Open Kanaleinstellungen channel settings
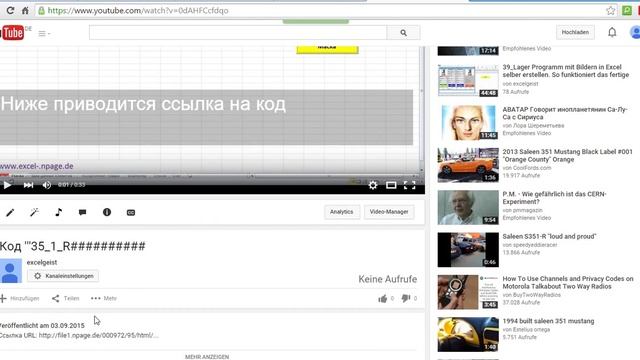This screenshot has width=640, height=360. (x=63, y=276)
